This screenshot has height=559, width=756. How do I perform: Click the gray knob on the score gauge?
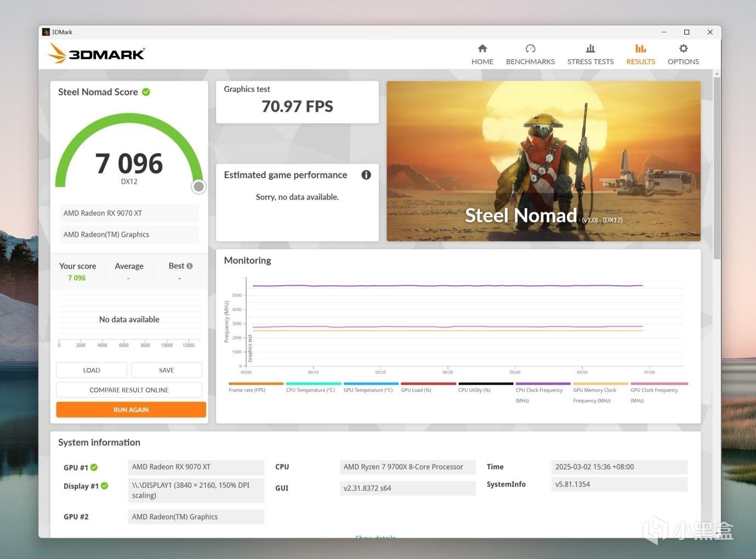click(199, 187)
